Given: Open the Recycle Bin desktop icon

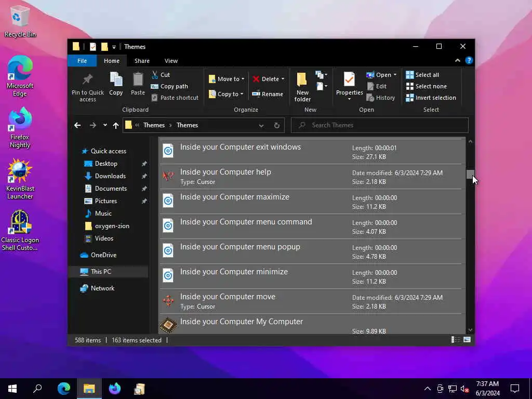Looking at the screenshot, I should (x=20, y=22).
